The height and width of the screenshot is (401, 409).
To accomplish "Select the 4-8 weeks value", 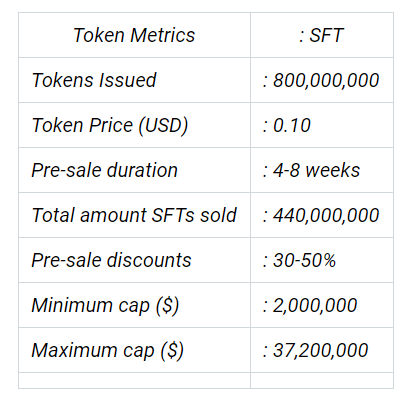I will click(311, 170).
